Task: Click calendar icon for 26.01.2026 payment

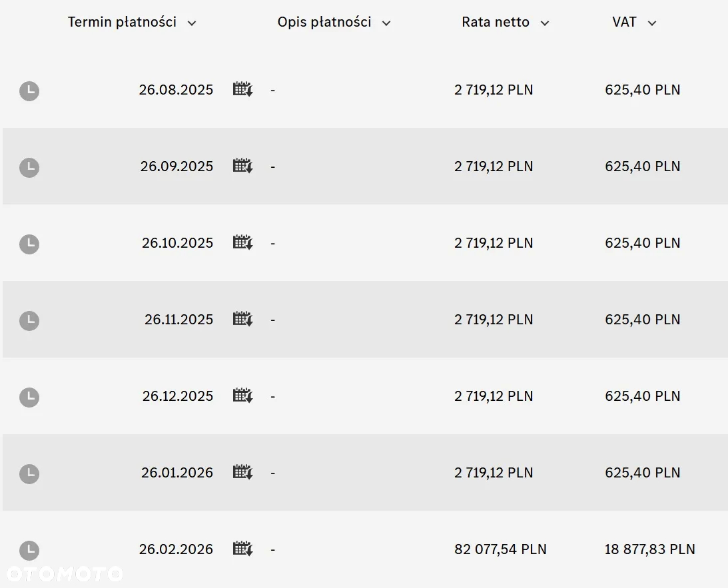Action: click(243, 472)
